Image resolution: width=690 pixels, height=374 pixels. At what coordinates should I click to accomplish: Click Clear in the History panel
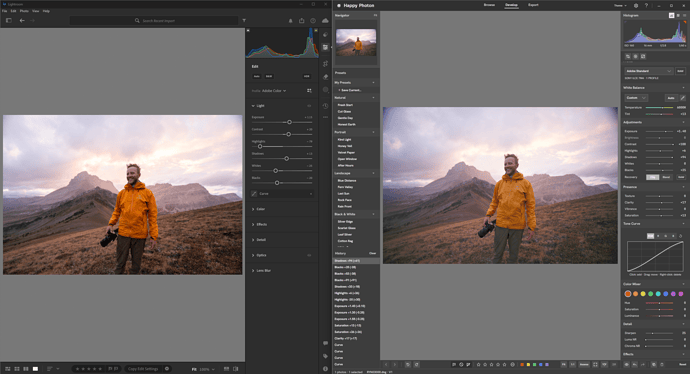coord(372,253)
